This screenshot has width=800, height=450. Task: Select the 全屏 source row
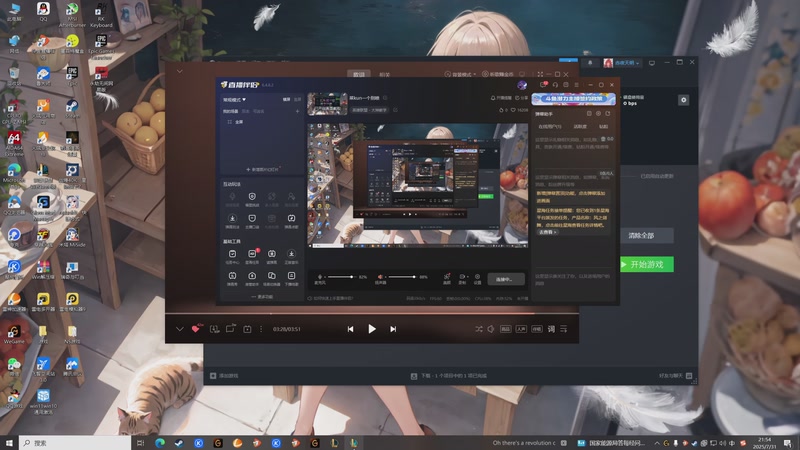tap(262, 122)
